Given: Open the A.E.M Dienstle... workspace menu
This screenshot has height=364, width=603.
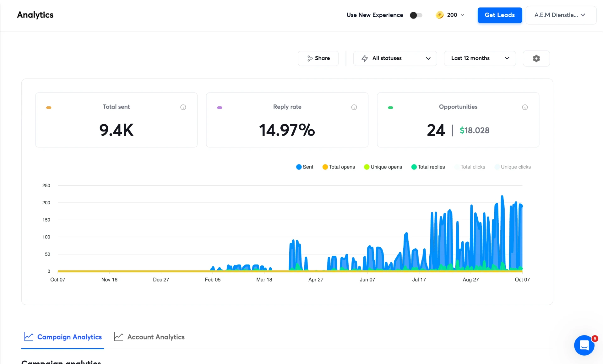Looking at the screenshot, I should tap(561, 15).
